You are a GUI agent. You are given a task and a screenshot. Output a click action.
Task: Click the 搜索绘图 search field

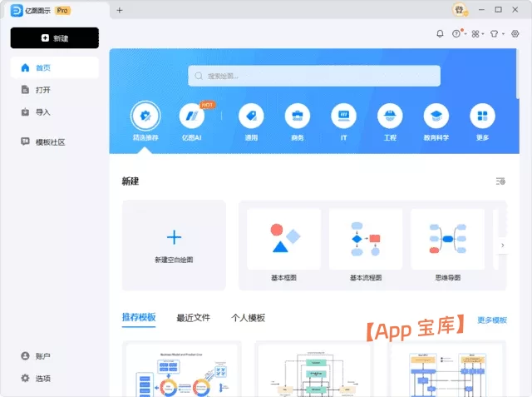tap(314, 76)
